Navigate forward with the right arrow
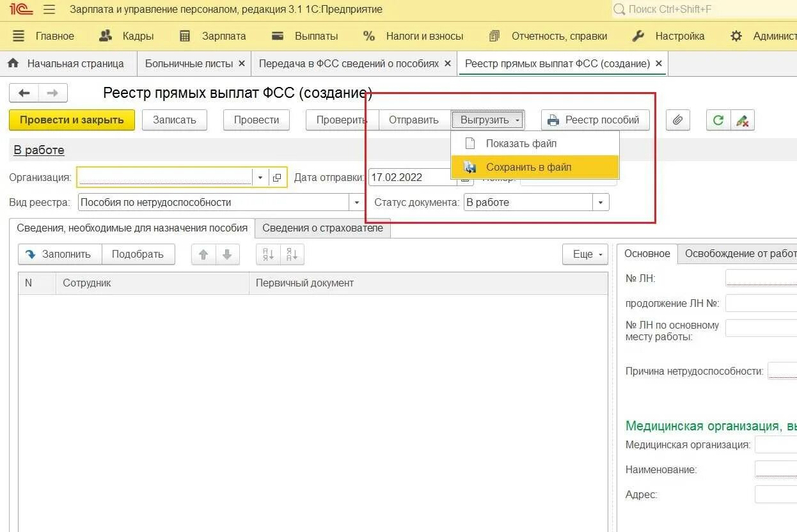797x532 pixels. (x=53, y=93)
